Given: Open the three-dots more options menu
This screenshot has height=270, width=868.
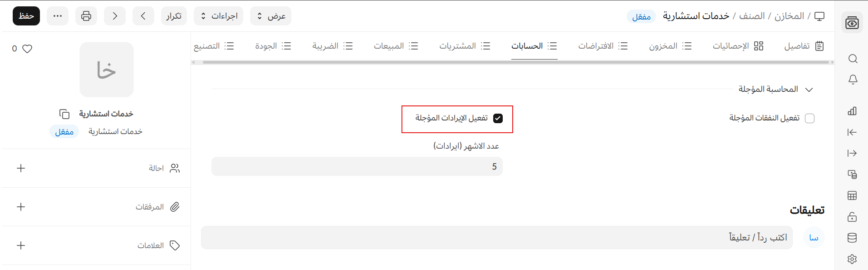Looking at the screenshot, I should click(58, 16).
